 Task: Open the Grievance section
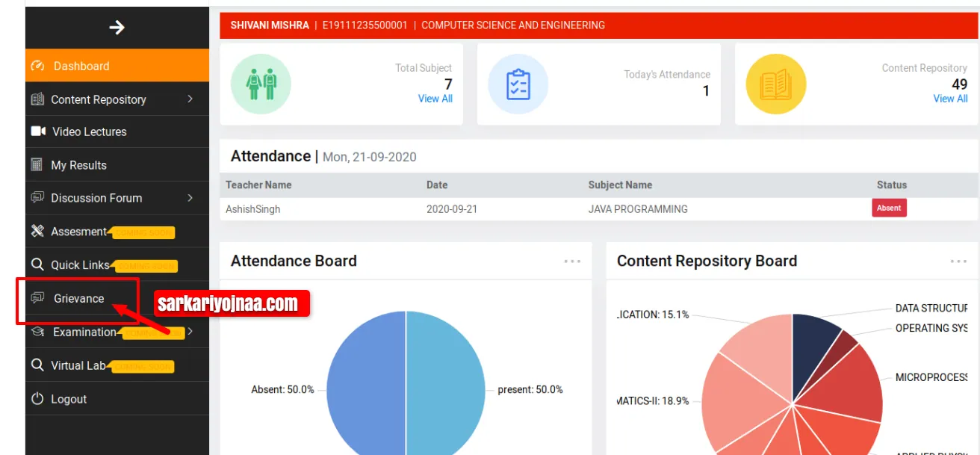pyautogui.click(x=78, y=299)
